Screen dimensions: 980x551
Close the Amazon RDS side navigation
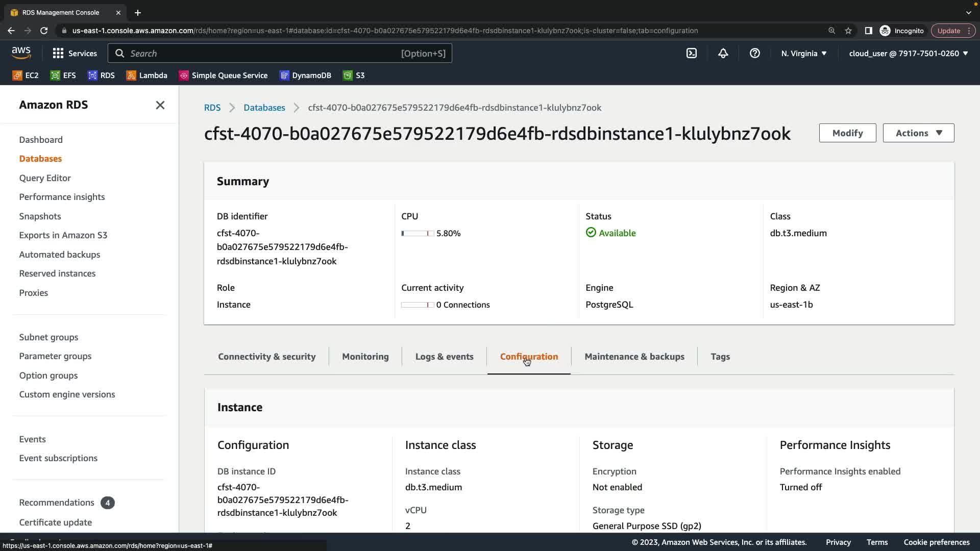click(160, 105)
